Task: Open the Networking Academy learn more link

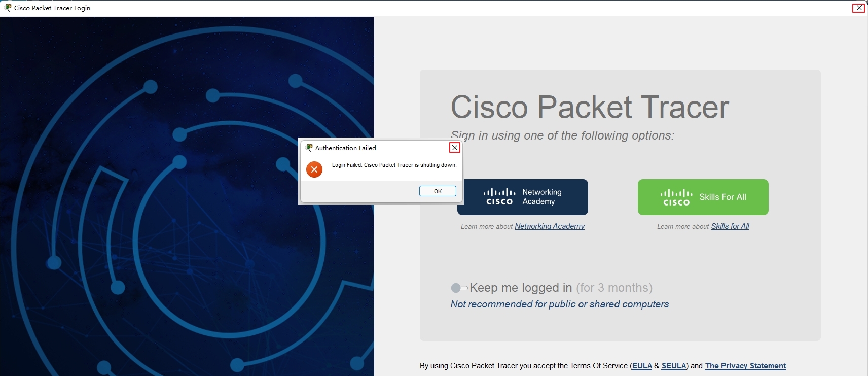Action: click(550, 226)
